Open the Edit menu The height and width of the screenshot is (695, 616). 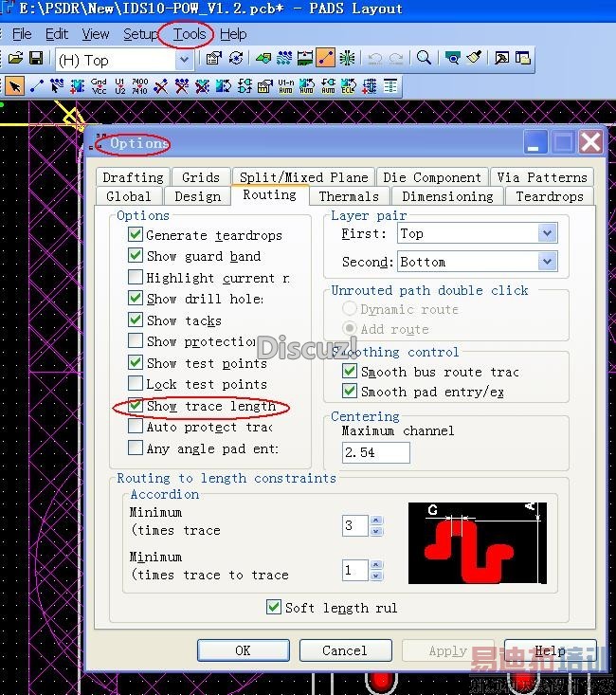pos(57,34)
